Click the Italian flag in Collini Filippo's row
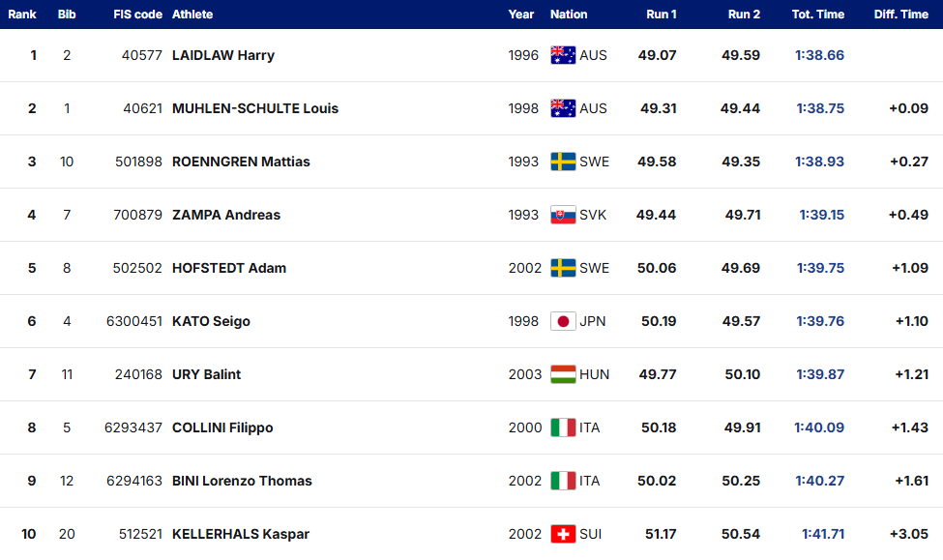 point(563,427)
